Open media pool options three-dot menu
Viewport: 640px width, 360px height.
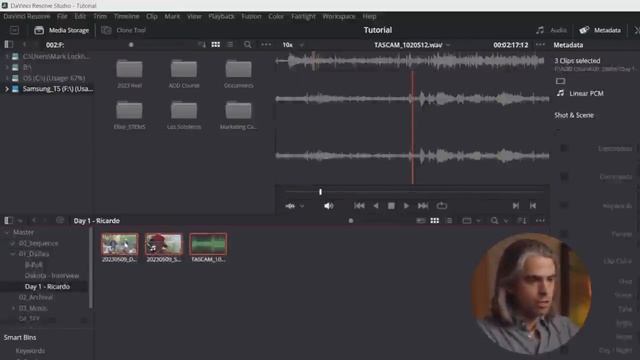[540, 220]
